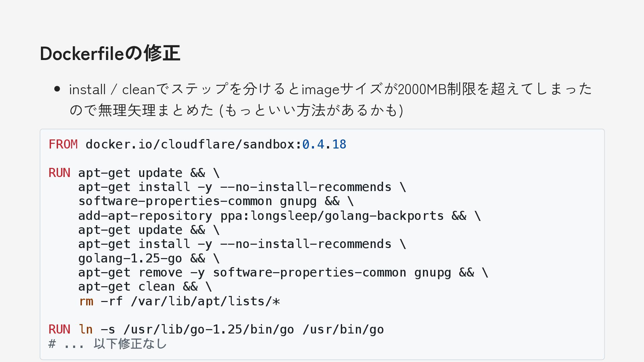Click the second bullet line starting 'ので無理矢理'
Image resolution: width=644 pixels, height=362 pixels.
[235, 110]
